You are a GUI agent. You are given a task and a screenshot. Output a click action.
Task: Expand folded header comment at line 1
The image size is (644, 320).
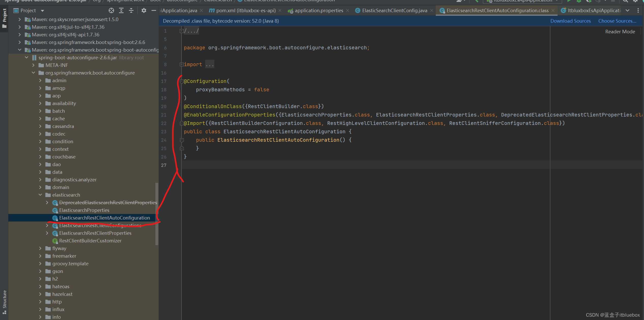182,31
